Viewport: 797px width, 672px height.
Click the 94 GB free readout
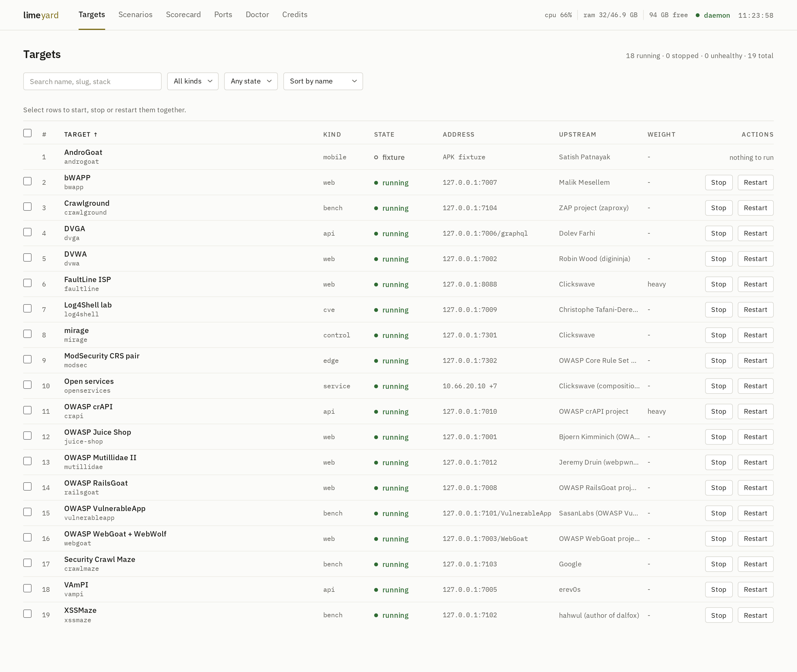[669, 15]
